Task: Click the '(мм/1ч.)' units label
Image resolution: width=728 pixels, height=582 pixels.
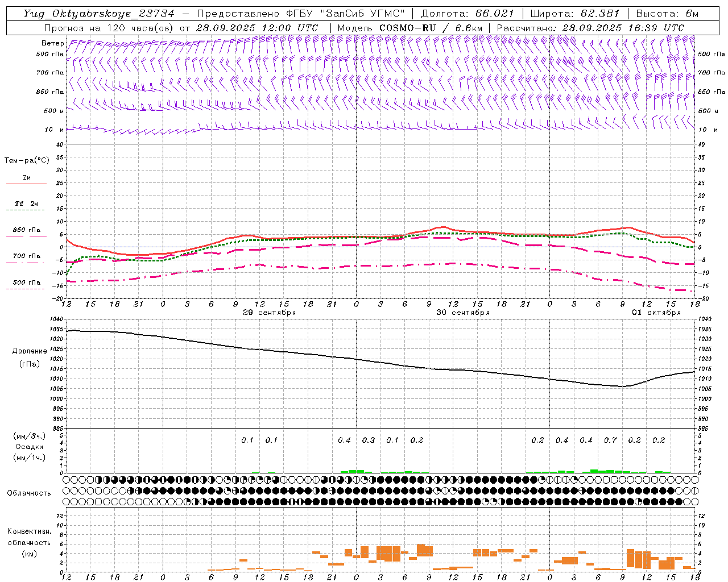Action: coord(30,458)
